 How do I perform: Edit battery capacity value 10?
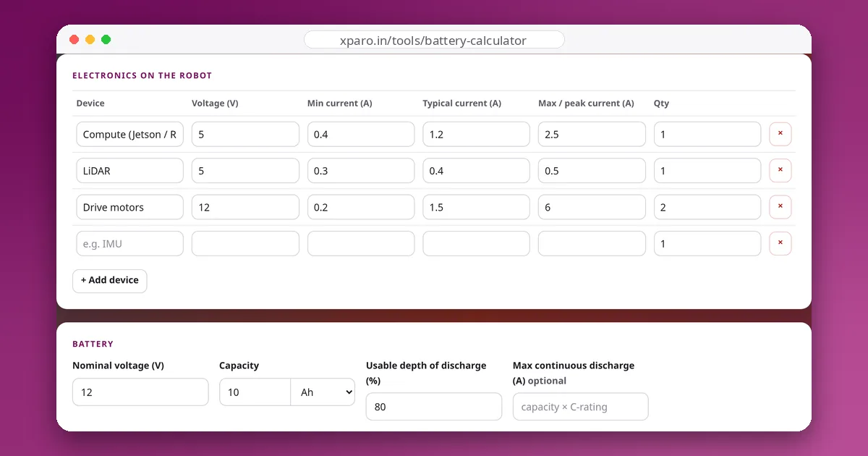coord(255,392)
